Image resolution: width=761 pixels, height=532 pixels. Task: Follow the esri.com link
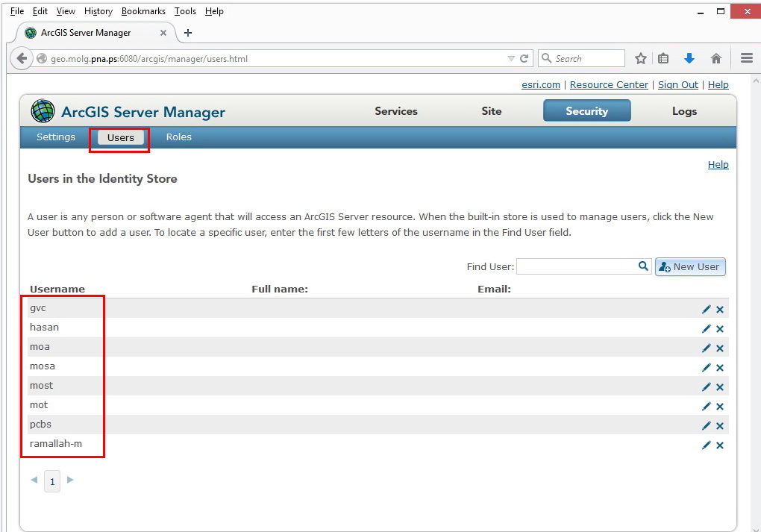pos(541,84)
